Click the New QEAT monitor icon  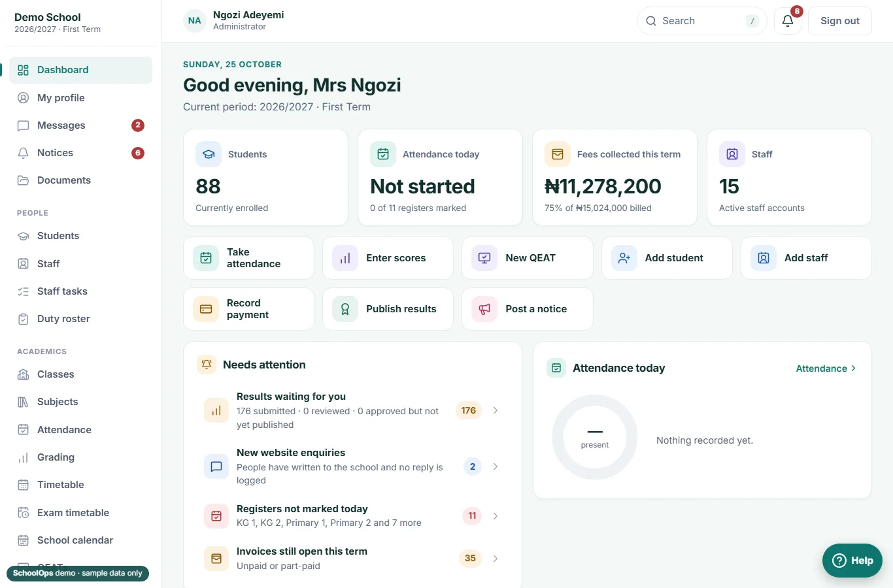(x=484, y=258)
